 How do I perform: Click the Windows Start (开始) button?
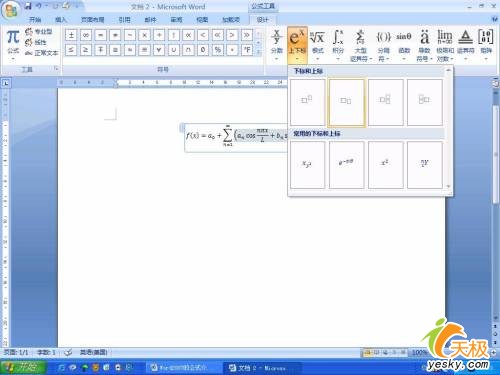click(x=23, y=367)
